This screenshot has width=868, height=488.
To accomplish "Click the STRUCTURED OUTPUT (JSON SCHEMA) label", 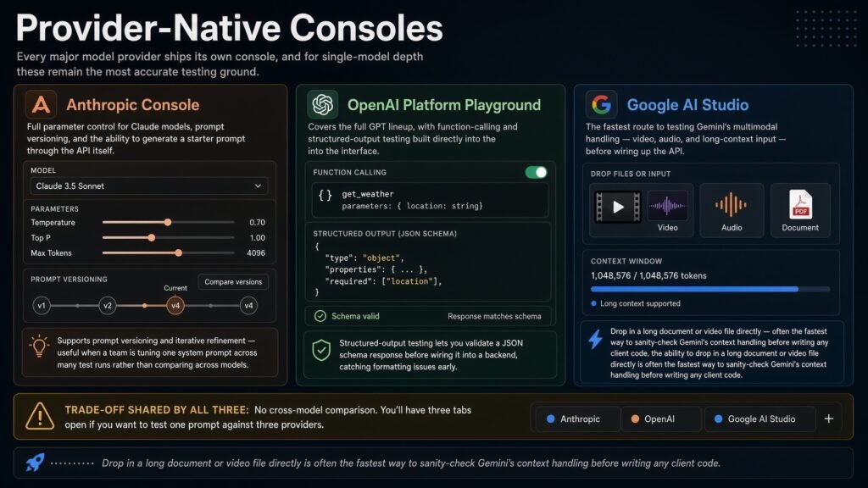I will pos(385,234).
